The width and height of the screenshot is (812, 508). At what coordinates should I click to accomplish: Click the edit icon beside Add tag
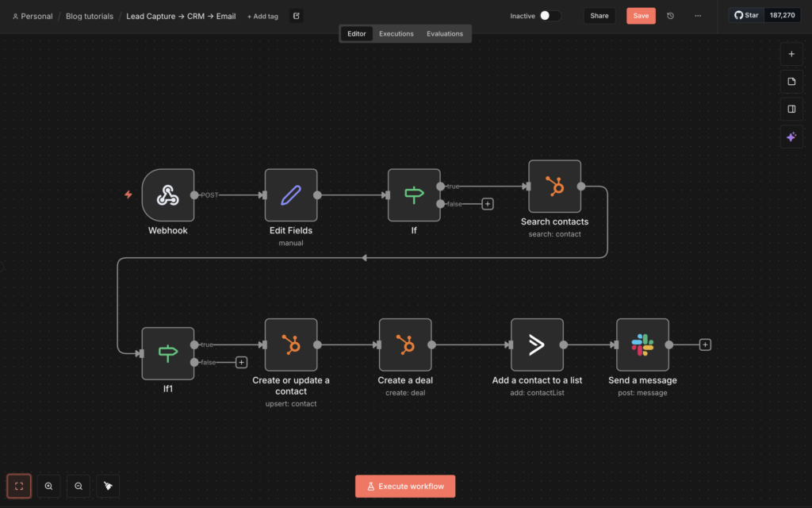pos(297,16)
